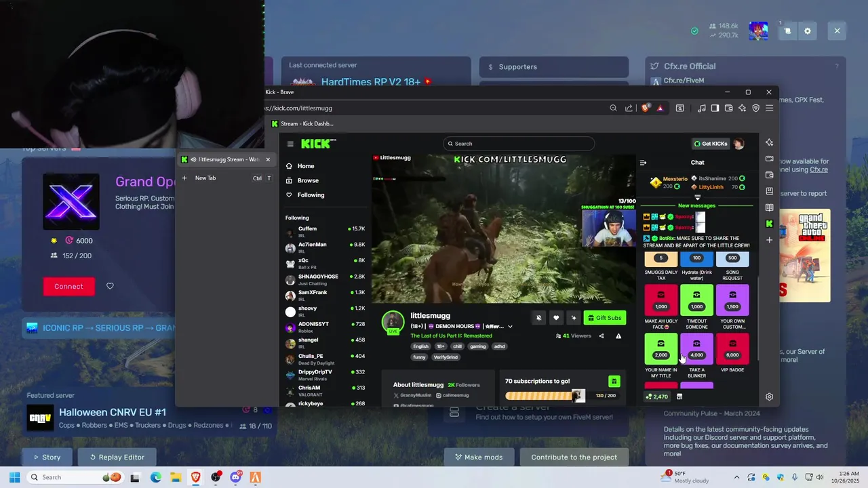Click the Gift Subs button
Viewport: 868px width, 488px height.
pos(605,318)
